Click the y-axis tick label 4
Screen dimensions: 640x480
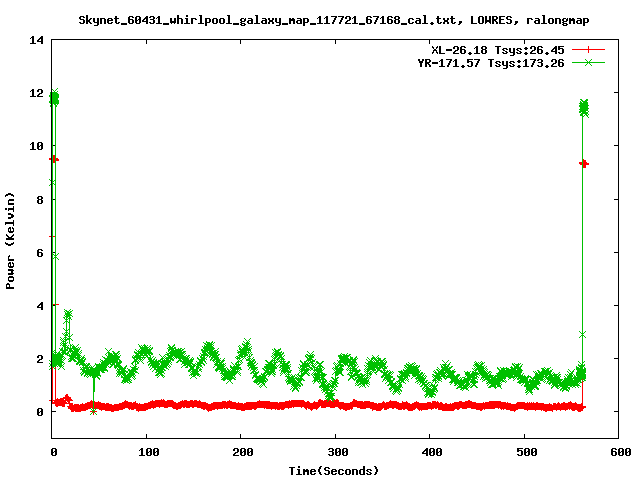click(40, 306)
